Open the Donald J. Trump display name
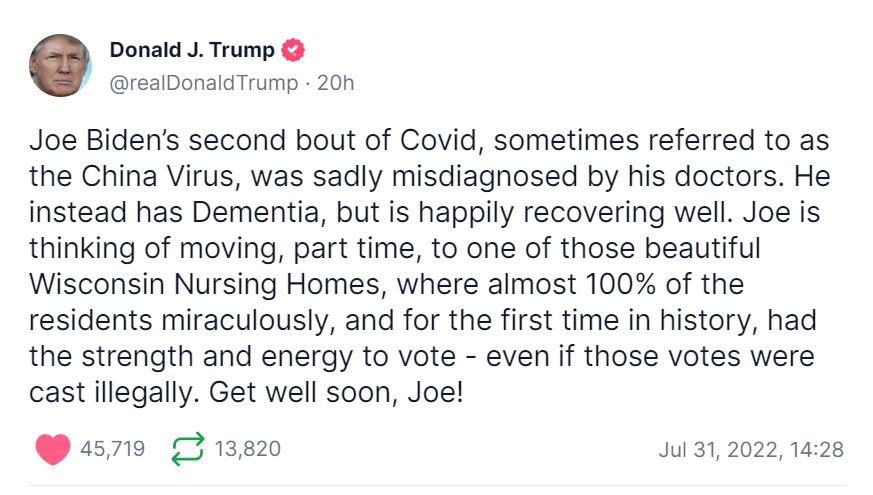 pos(191,50)
